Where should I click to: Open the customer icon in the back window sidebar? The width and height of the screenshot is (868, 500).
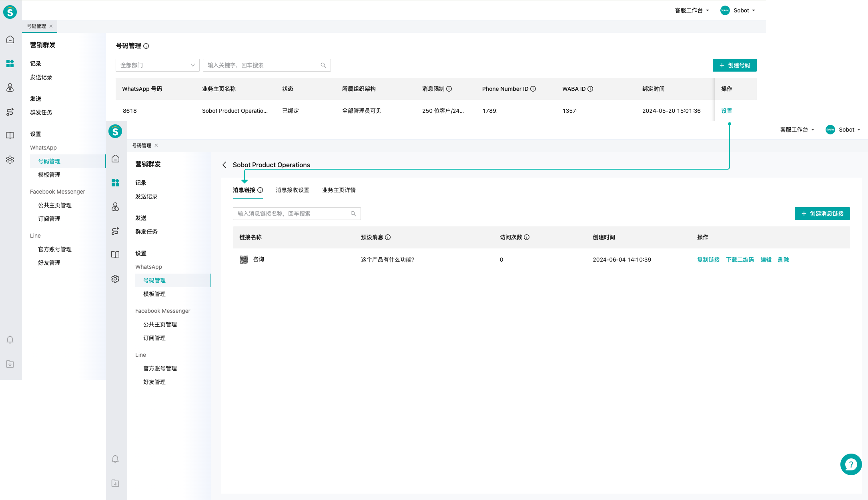pyautogui.click(x=10, y=88)
